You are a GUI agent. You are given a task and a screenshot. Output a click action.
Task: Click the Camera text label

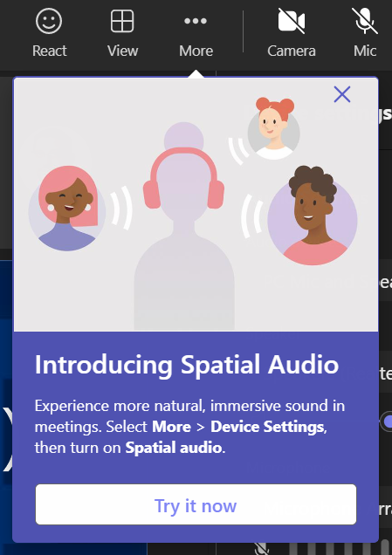292,51
